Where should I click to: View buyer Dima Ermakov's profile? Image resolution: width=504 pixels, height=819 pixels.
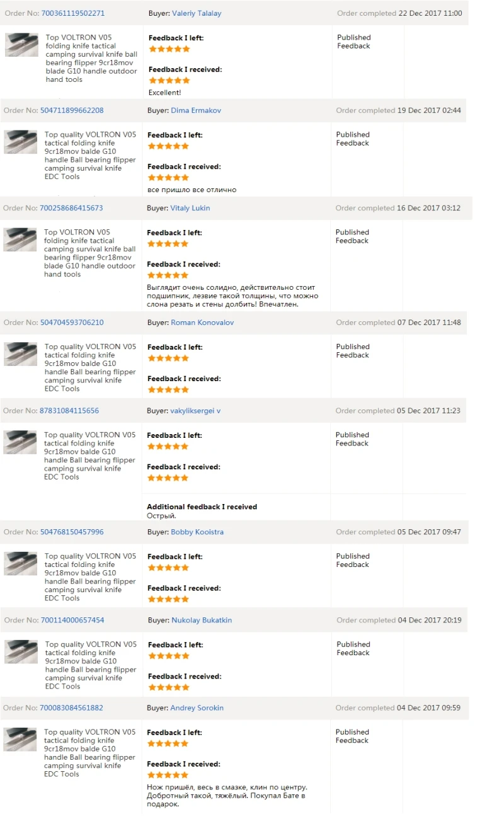click(x=196, y=110)
